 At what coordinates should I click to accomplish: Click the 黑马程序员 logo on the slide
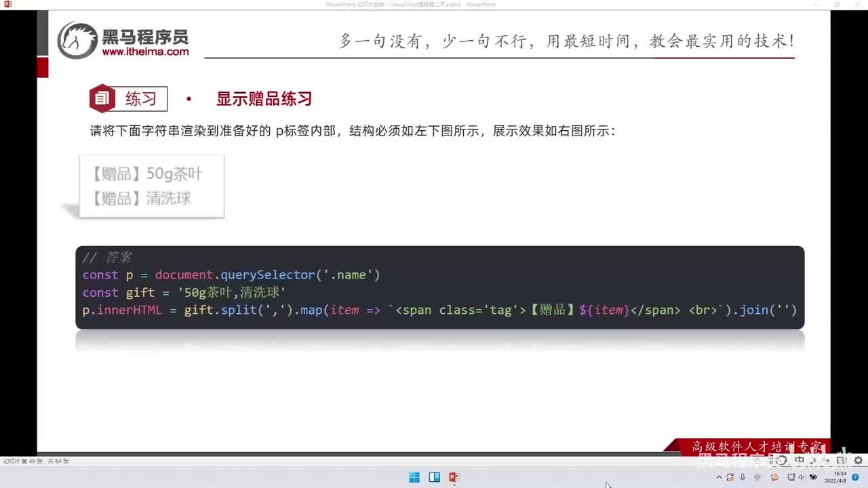[123, 40]
